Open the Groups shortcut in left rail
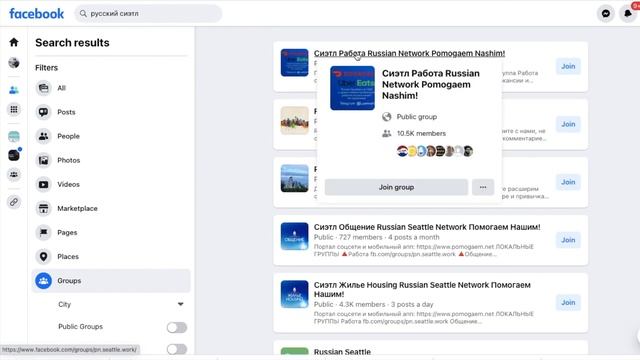The width and height of the screenshot is (640, 360). click(14, 175)
